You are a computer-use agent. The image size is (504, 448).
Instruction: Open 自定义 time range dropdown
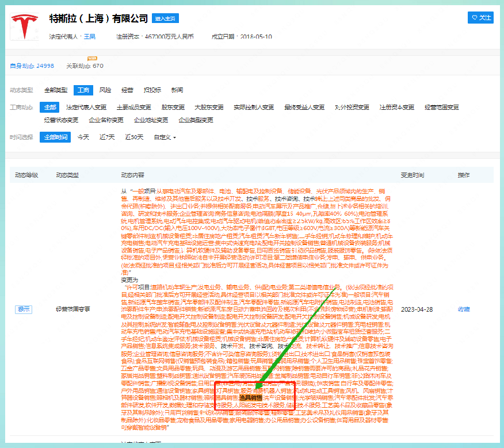[x=165, y=137]
